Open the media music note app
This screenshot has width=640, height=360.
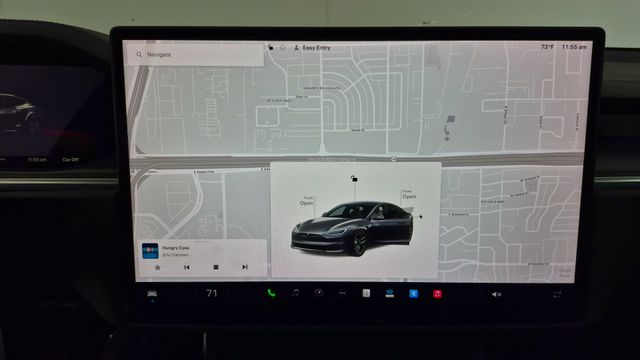(x=295, y=293)
